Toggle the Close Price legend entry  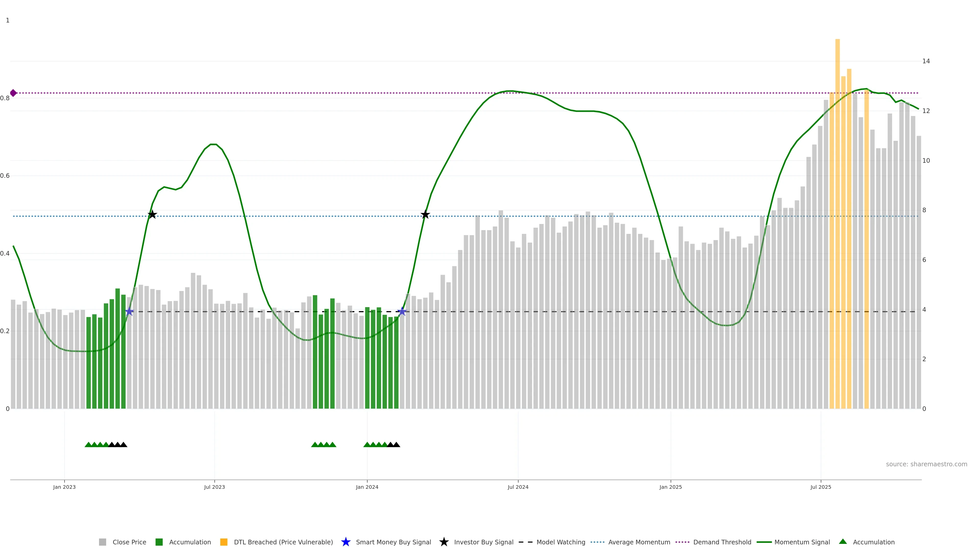pyautogui.click(x=129, y=542)
